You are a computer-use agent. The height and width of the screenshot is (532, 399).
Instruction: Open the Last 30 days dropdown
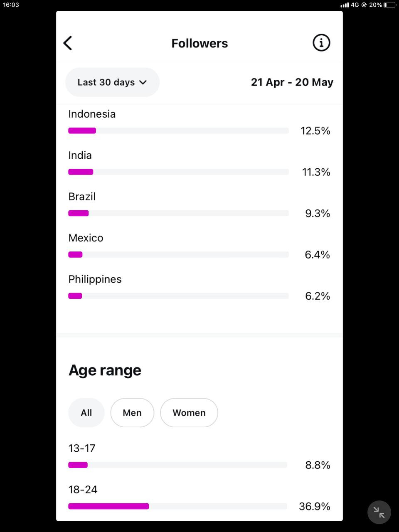point(112,82)
